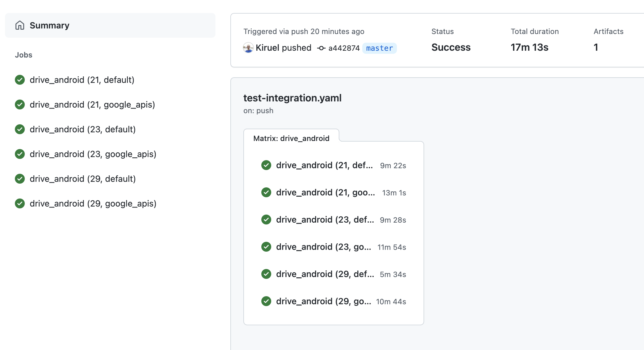The width and height of the screenshot is (644, 350).
Task: Select the master branch label
Action: (x=379, y=48)
